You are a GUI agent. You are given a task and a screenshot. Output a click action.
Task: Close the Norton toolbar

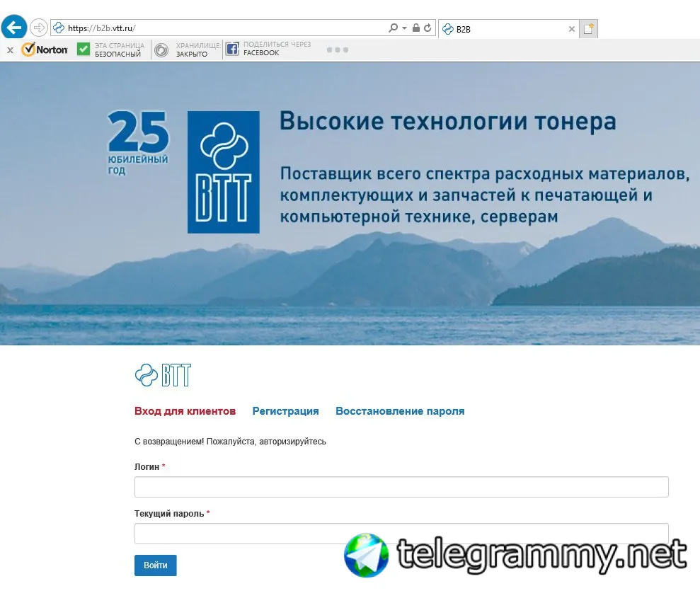pos(11,50)
